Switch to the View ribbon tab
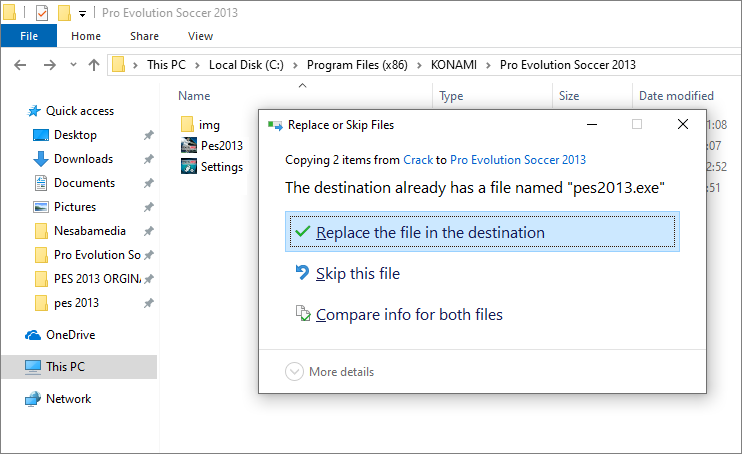The image size is (742, 454). click(200, 36)
